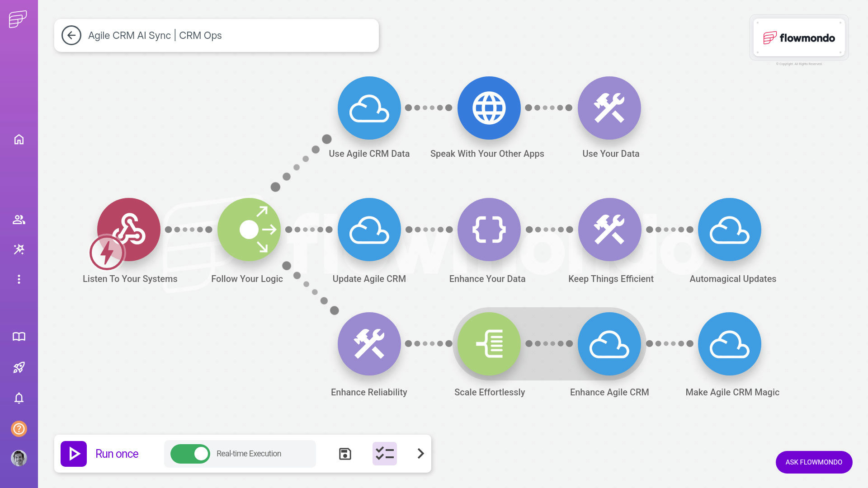Open notifications bell in sidebar

point(19,398)
